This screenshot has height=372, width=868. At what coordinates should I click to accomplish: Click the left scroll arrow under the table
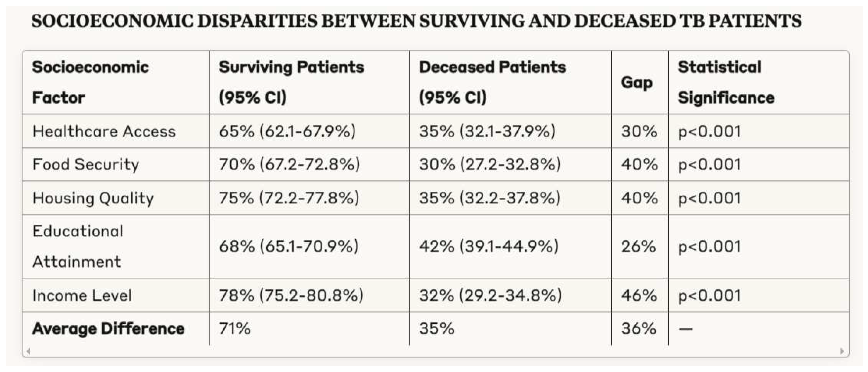point(29,351)
